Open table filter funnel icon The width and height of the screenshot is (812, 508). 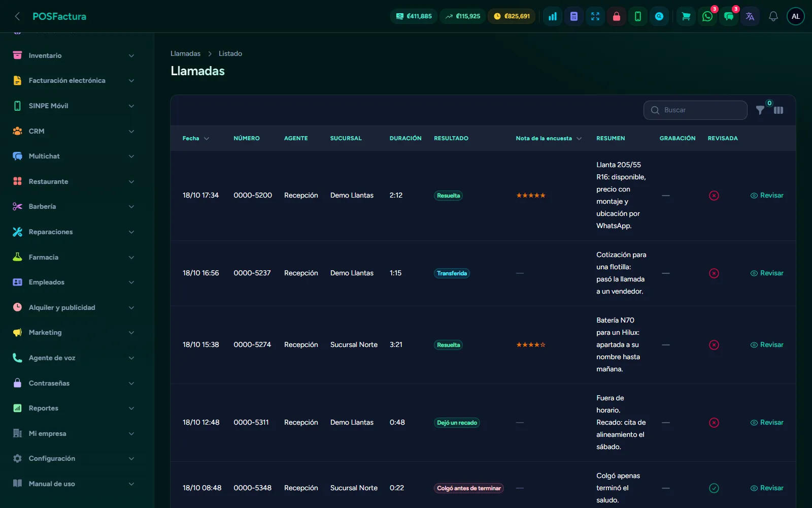[x=760, y=110]
